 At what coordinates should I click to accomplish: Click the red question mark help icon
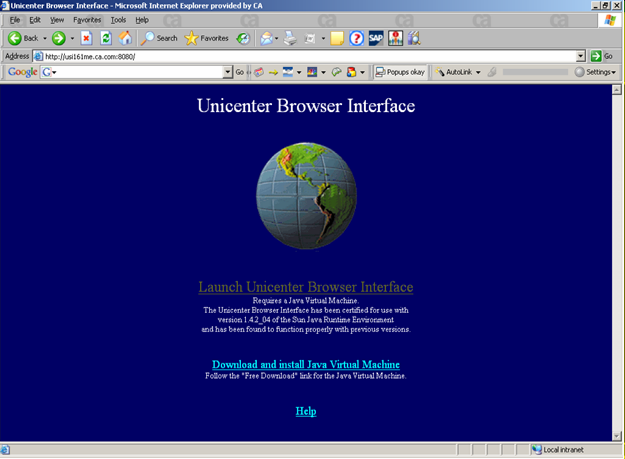(x=356, y=39)
